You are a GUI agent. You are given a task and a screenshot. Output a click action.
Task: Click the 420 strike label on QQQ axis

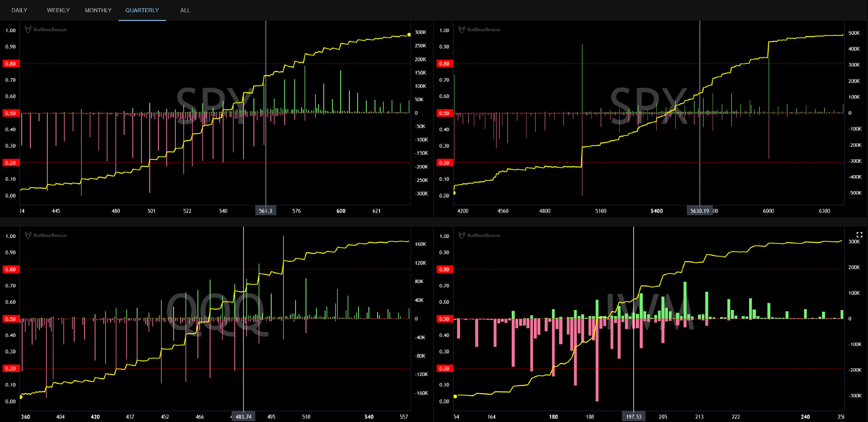[95, 417]
